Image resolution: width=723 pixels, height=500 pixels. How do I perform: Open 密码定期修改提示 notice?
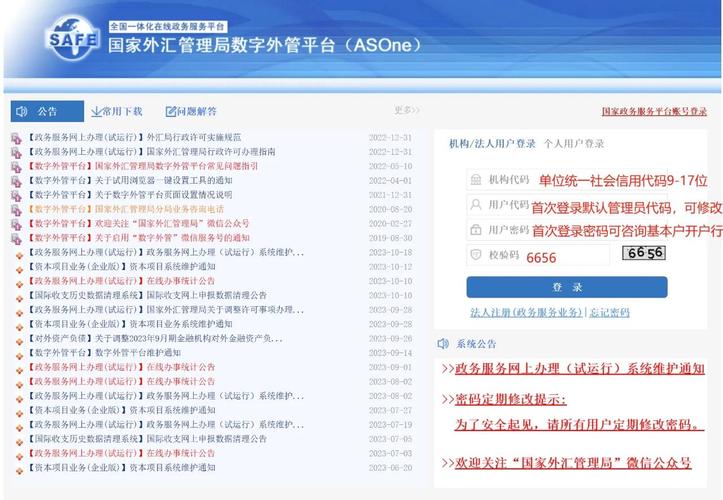pyautogui.click(x=510, y=399)
